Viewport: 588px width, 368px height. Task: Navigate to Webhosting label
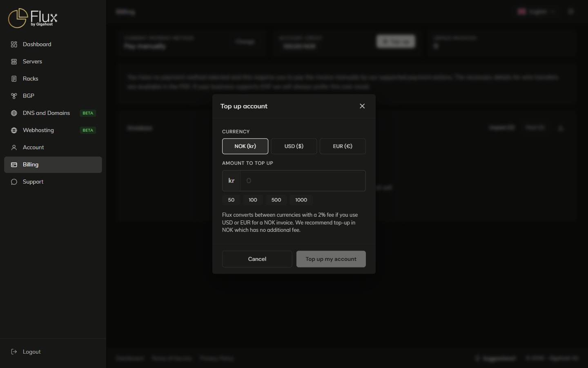[38, 130]
